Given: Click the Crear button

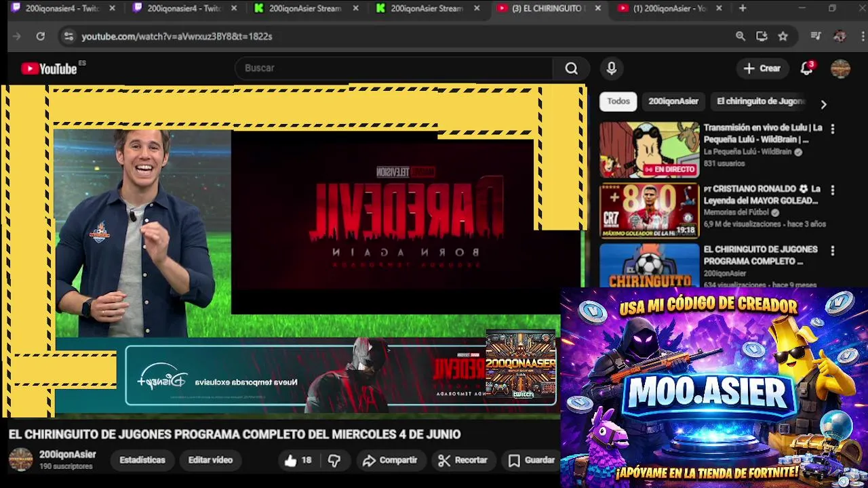Looking at the screenshot, I should [762, 68].
